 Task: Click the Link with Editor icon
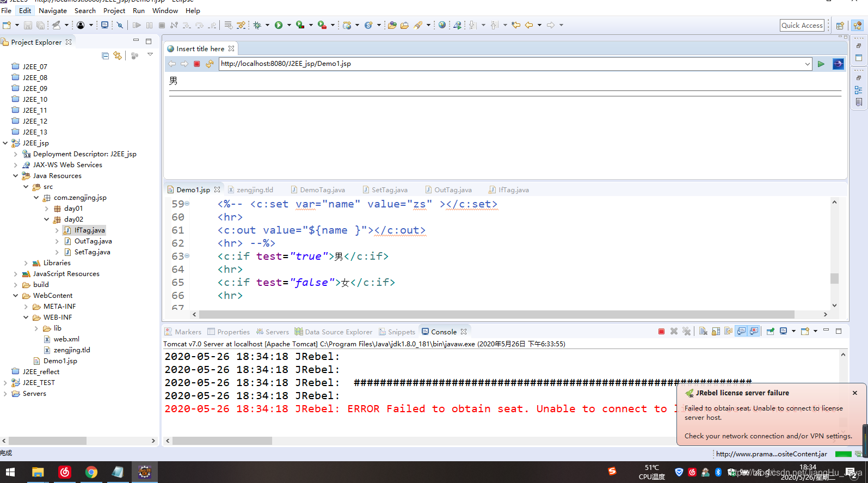coord(118,56)
